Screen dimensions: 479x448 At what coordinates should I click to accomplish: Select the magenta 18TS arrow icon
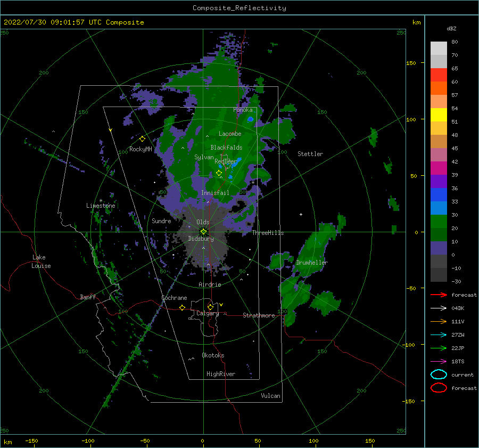click(x=439, y=362)
